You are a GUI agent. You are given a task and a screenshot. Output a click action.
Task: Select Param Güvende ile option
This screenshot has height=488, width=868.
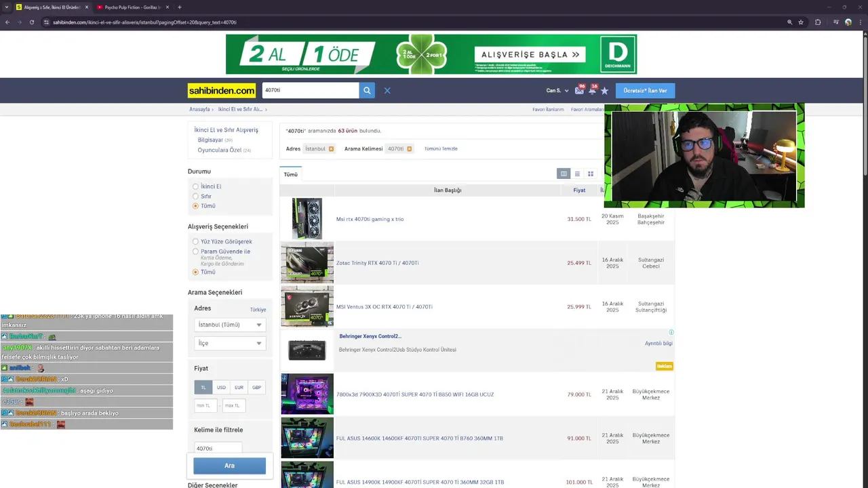[x=195, y=251]
